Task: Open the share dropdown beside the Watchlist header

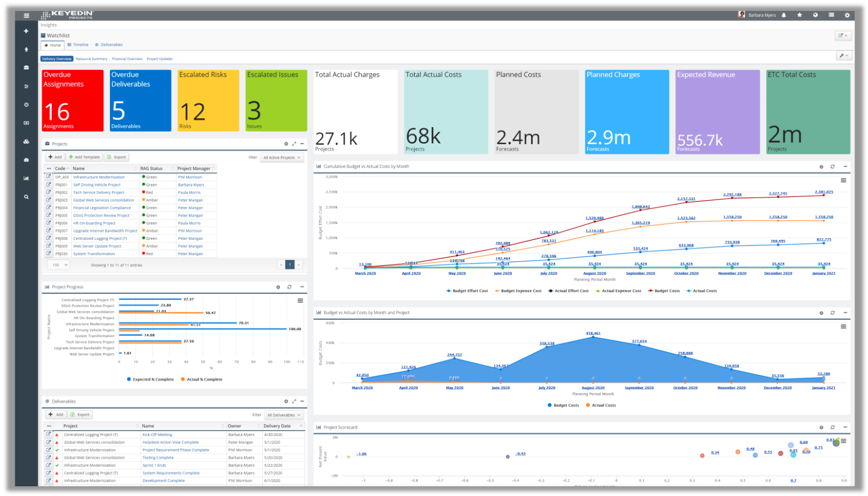Action: pyautogui.click(x=843, y=35)
